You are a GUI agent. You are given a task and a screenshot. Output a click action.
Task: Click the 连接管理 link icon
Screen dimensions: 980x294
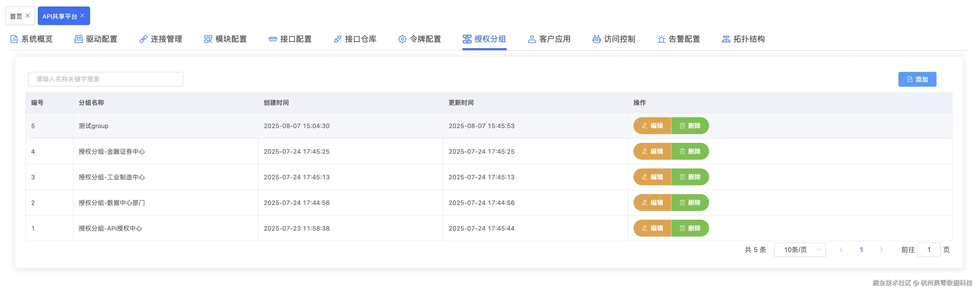[x=143, y=39]
